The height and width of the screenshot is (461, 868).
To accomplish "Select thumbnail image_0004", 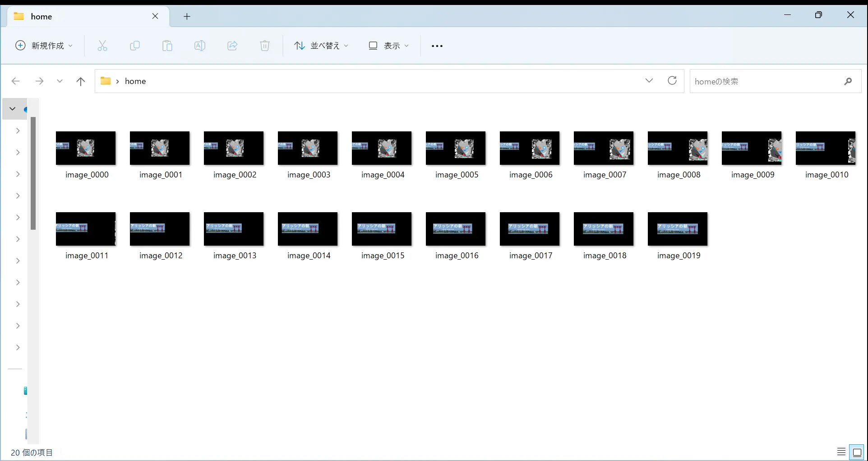I will point(382,148).
